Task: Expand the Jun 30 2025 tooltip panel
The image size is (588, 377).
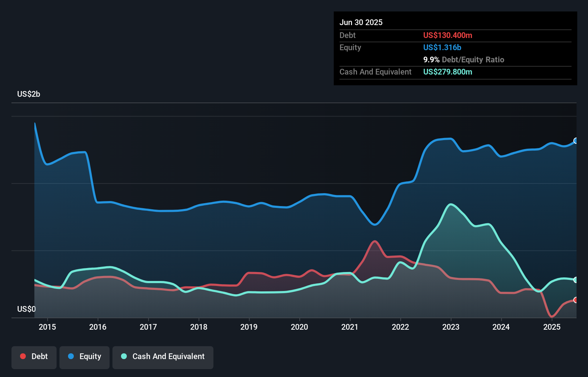Action: click(456, 22)
